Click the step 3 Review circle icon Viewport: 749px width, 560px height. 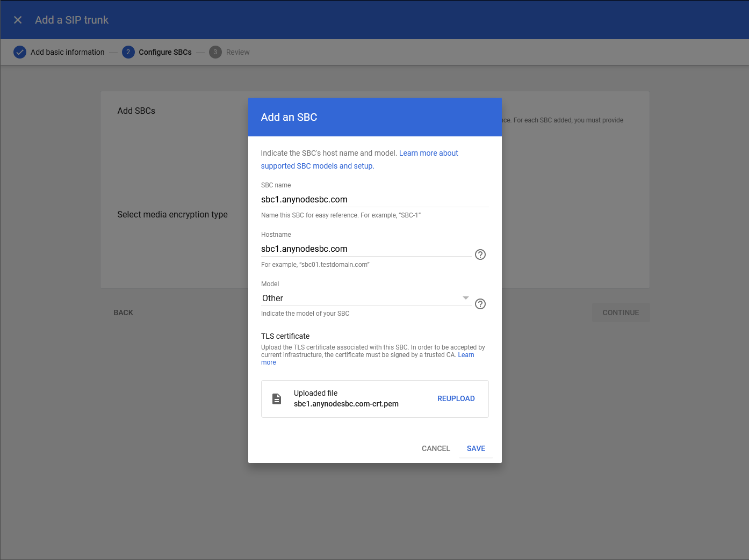[x=215, y=52]
